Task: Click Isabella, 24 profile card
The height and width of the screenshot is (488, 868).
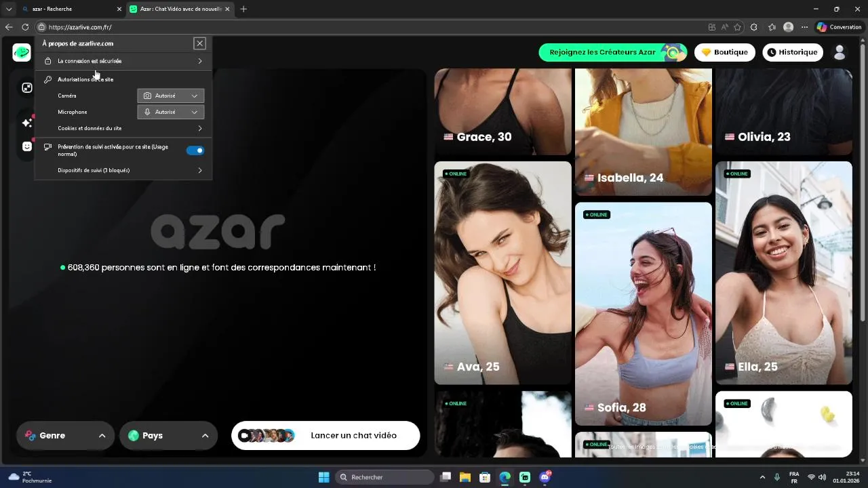Action: point(643,131)
